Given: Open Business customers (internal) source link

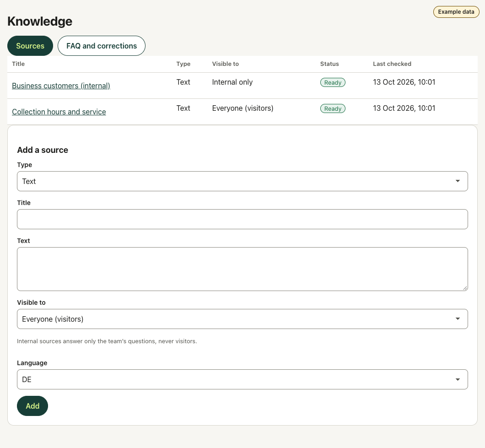Looking at the screenshot, I should tap(61, 86).
